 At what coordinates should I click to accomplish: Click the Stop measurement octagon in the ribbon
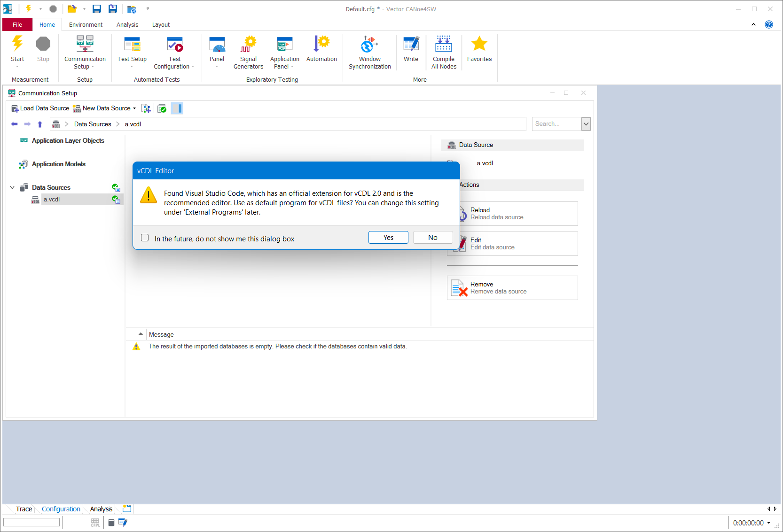[x=43, y=44]
